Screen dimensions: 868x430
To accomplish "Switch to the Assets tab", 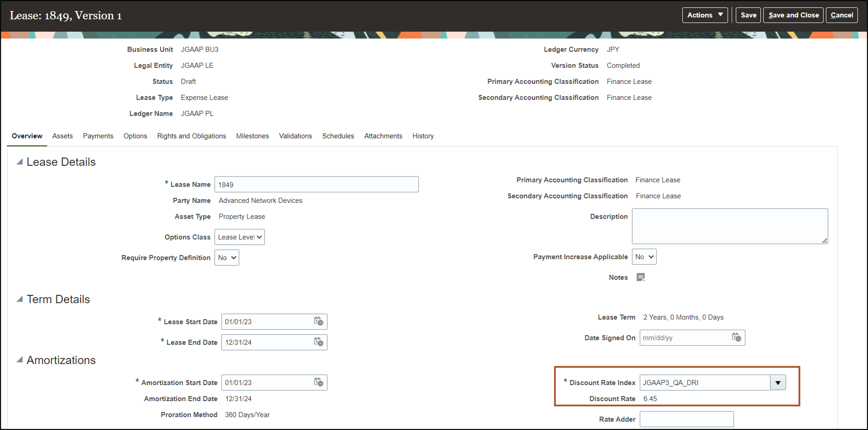I will [62, 136].
